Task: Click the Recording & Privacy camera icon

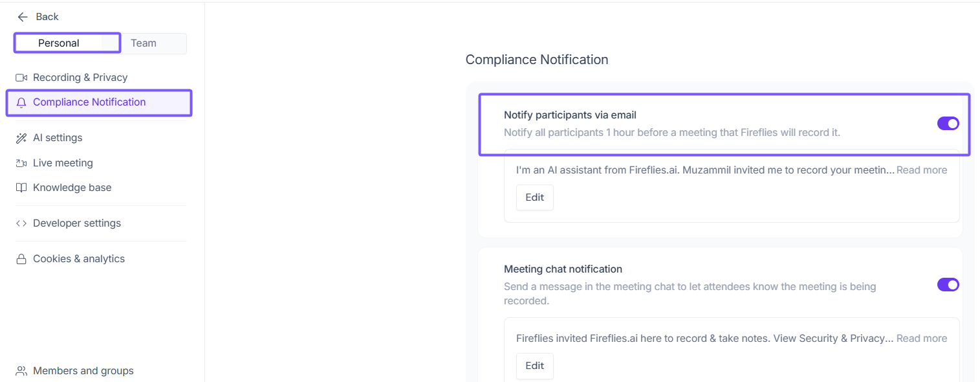Action: (21, 78)
